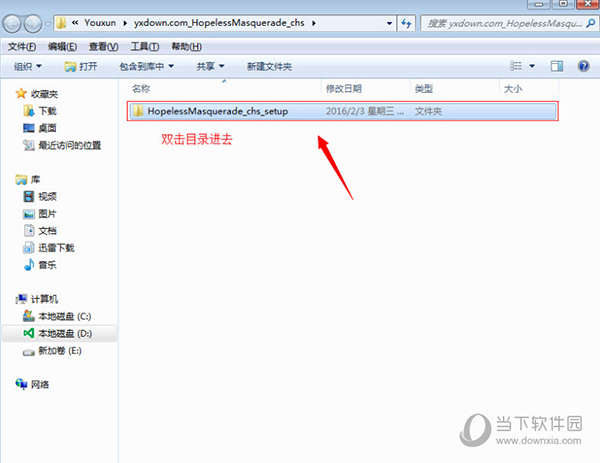Open 桌面 in favorites
The width and height of the screenshot is (600, 463).
pyautogui.click(x=47, y=128)
